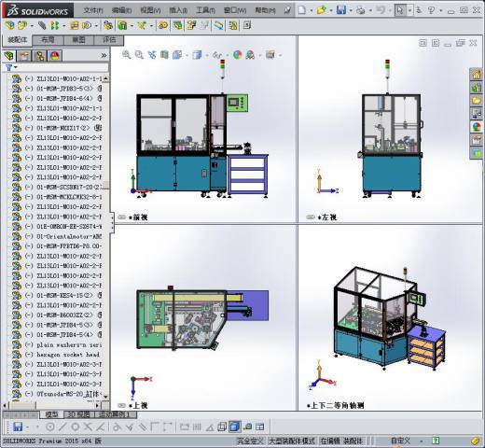Open the 文件 menu

click(x=93, y=10)
